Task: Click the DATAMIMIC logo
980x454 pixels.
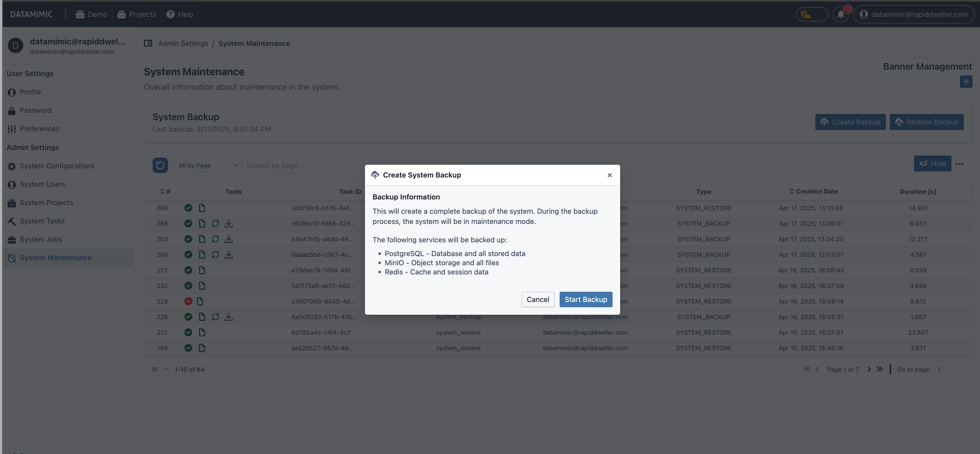Action: coord(31,15)
